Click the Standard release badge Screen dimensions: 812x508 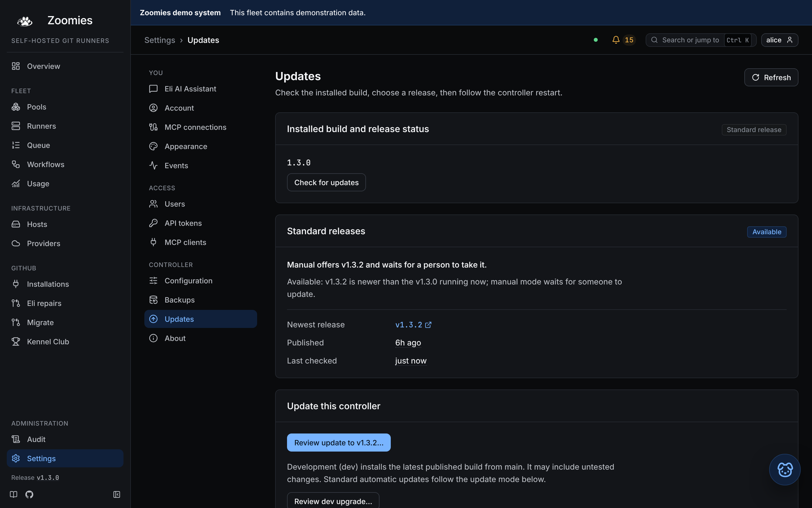click(754, 130)
